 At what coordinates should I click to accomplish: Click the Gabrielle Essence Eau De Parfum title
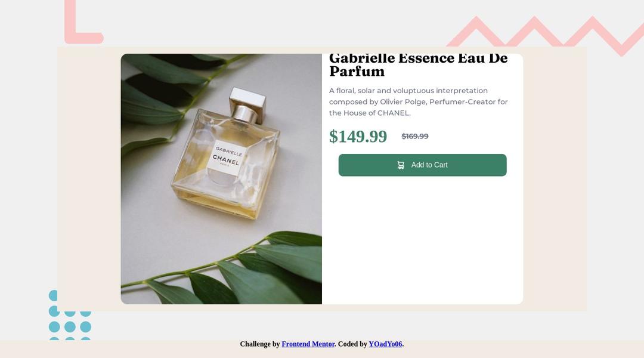coord(418,64)
